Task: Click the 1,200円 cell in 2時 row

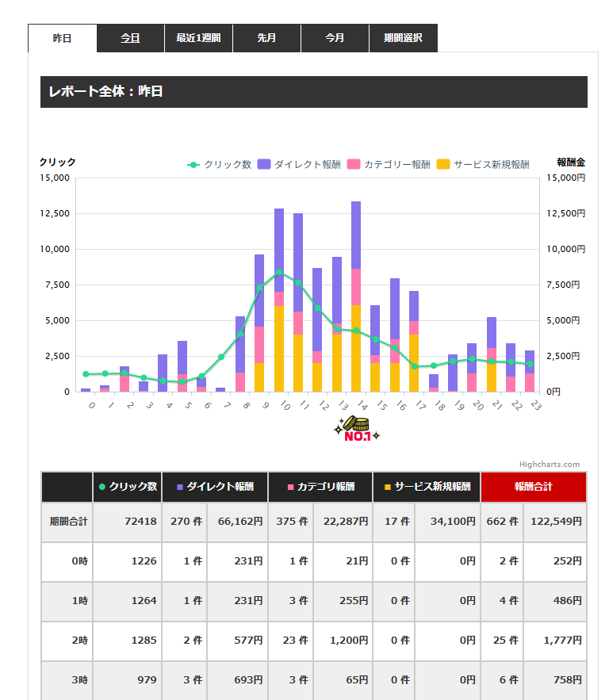Action: [343, 641]
